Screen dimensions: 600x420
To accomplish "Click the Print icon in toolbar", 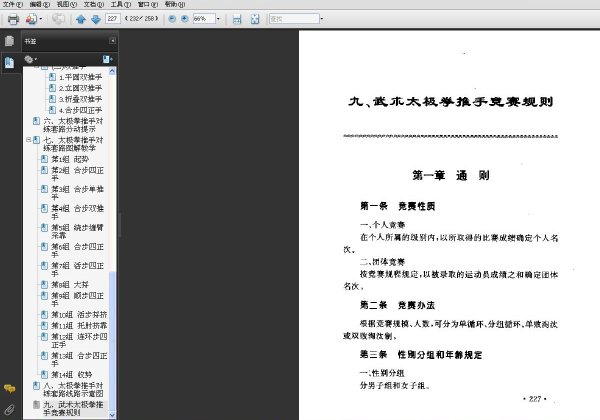I will tap(13, 19).
